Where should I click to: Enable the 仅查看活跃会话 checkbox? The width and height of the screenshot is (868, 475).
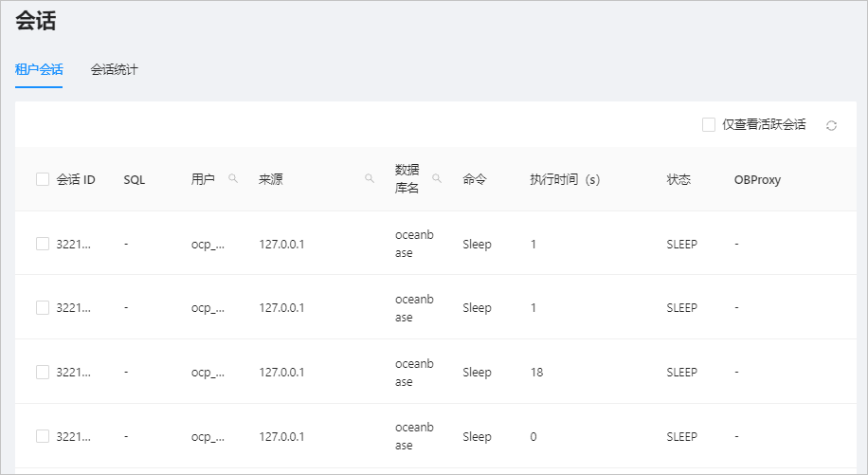[x=709, y=124]
